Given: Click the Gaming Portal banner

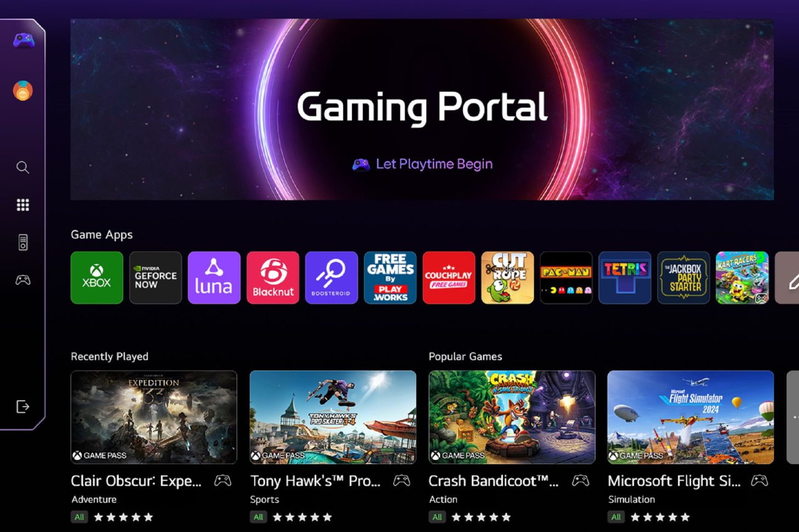Looking at the screenshot, I should pos(422,109).
